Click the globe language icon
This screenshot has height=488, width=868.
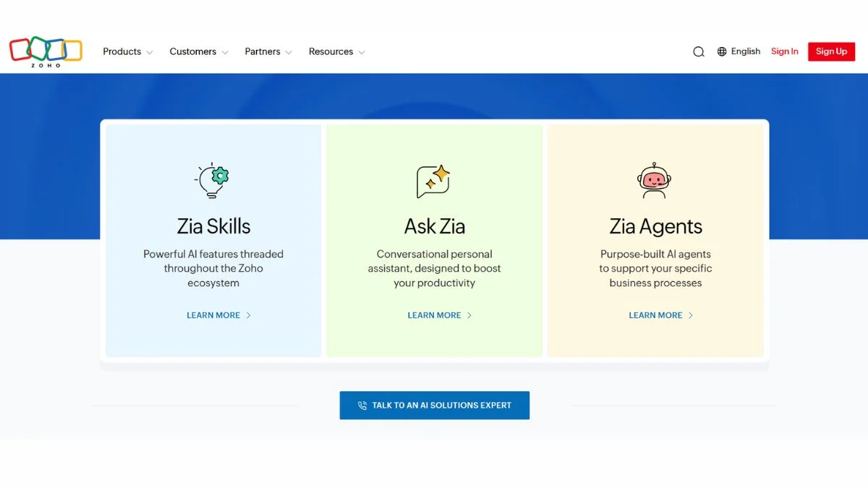[722, 51]
